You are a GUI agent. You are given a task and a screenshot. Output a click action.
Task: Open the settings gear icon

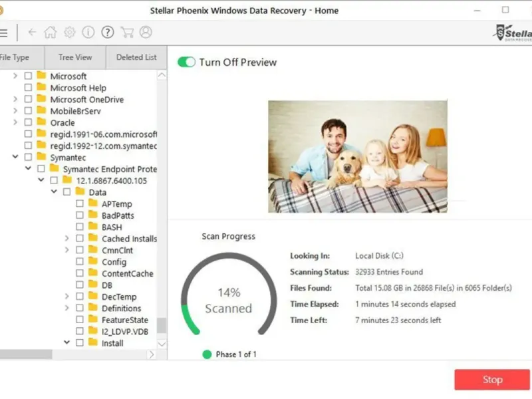[x=70, y=32]
